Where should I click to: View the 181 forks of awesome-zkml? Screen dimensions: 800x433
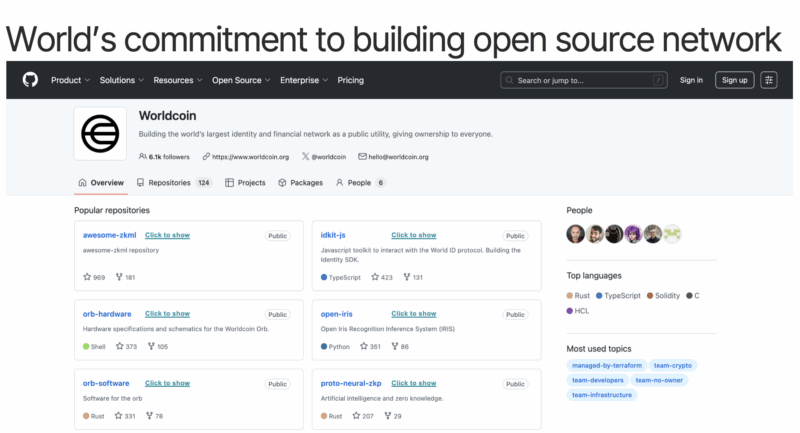pyautogui.click(x=126, y=277)
